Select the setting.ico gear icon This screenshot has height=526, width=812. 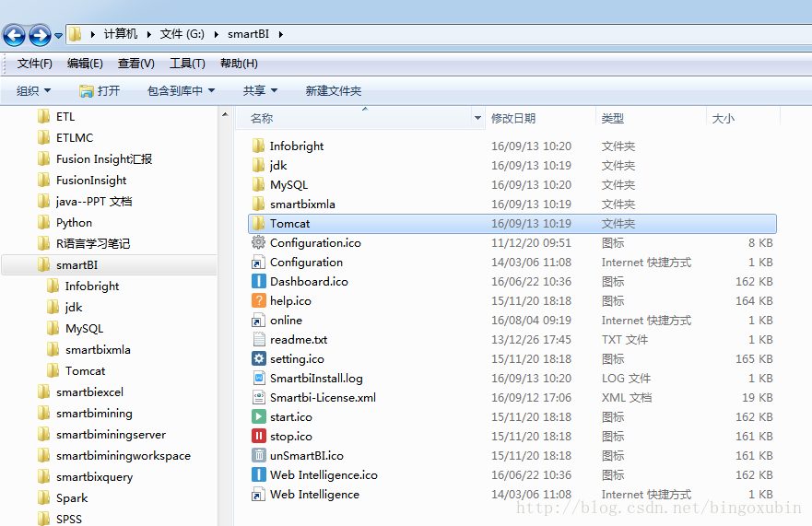(258, 358)
